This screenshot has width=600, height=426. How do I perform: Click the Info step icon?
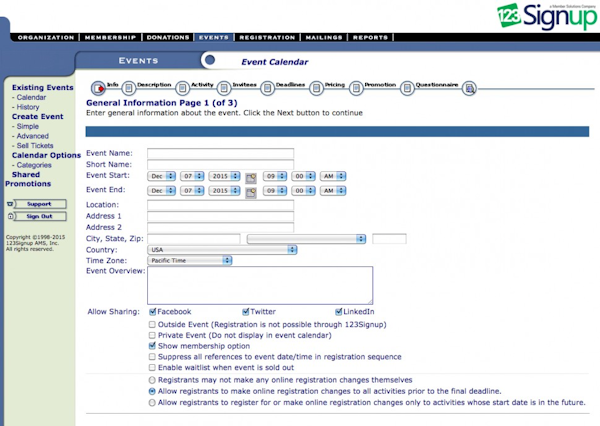point(98,88)
